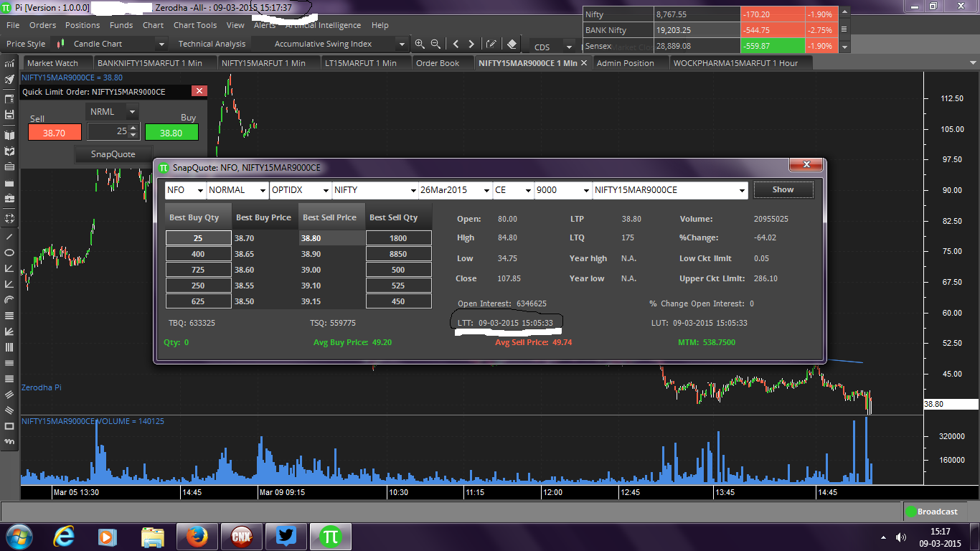Click the open book icon in the left sidebar
The image size is (980, 551).
coord(9,135)
